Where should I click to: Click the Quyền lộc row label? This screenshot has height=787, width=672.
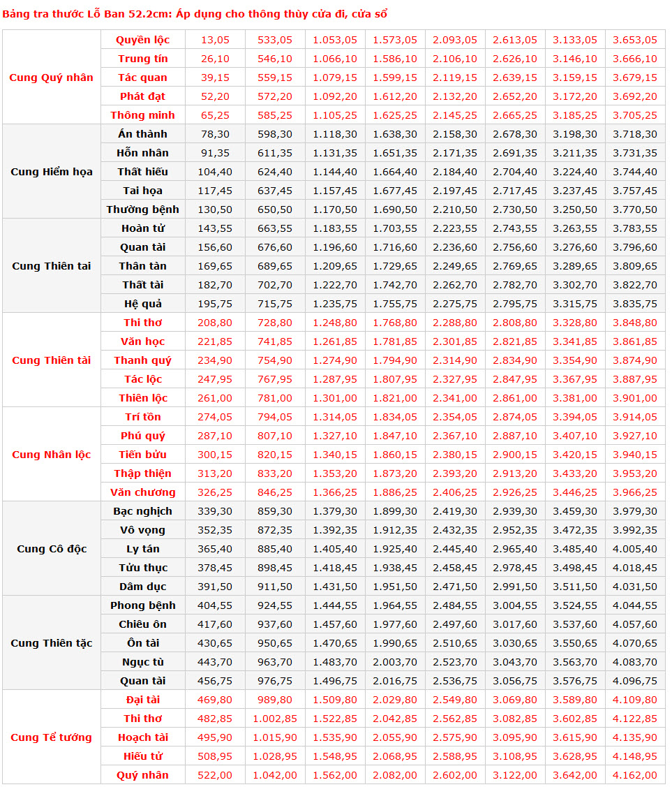[x=142, y=40]
